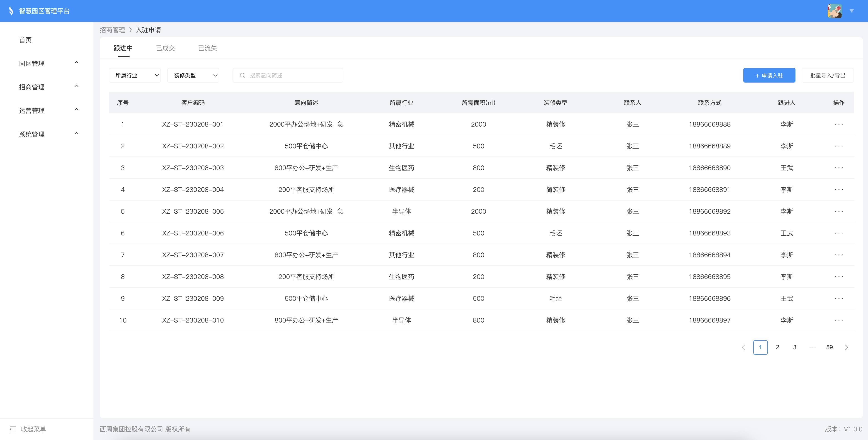Image resolution: width=868 pixels, height=440 pixels.
Task: Click the collapse menu icon at the bottom left
Action: click(13, 429)
